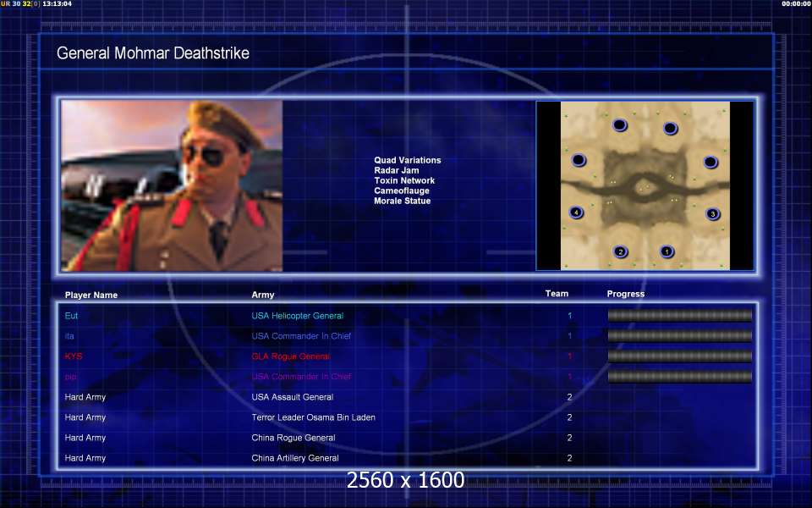This screenshot has height=508, width=812.
Task: Click the 'Cameoflauge' text
Action: click(402, 190)
